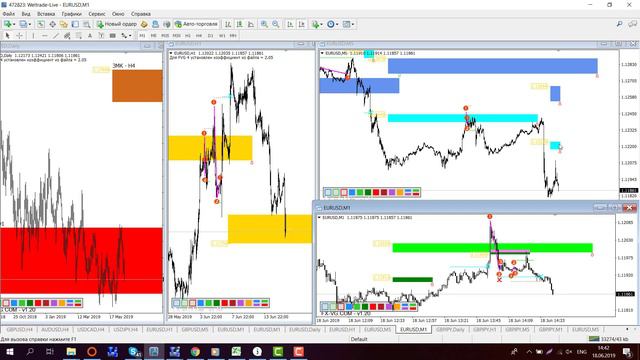Select the arrow cursor tool
Image resolution: width=640 pixels, height=360 pixels.
pos(7,36)
